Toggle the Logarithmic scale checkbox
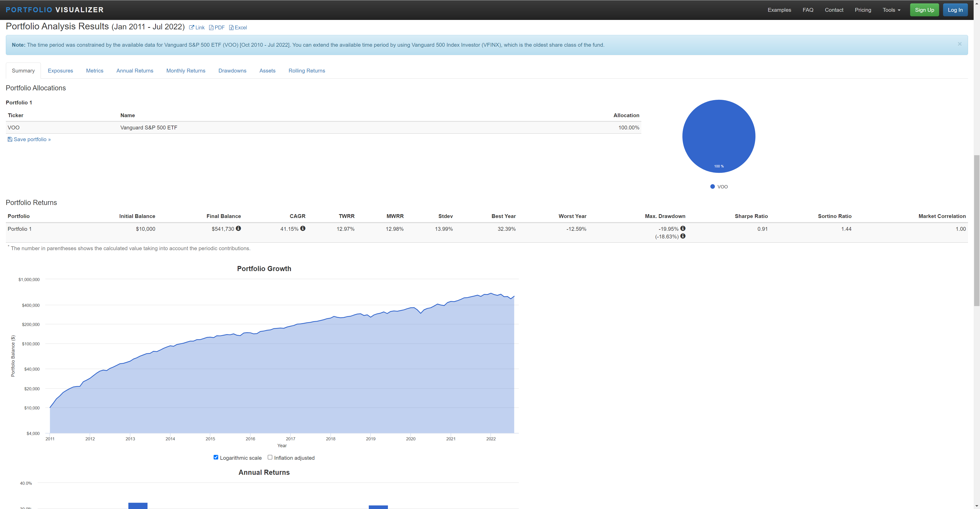 coord(216,457)
